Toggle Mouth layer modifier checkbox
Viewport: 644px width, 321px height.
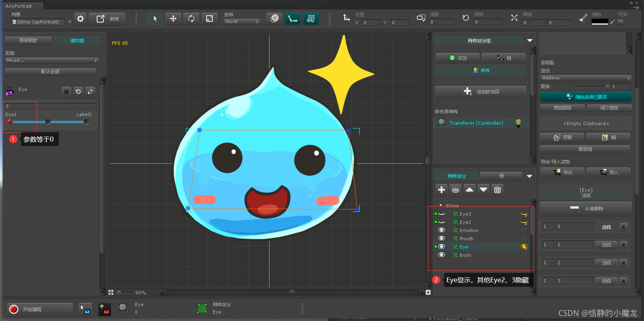(x=524, y=239)
